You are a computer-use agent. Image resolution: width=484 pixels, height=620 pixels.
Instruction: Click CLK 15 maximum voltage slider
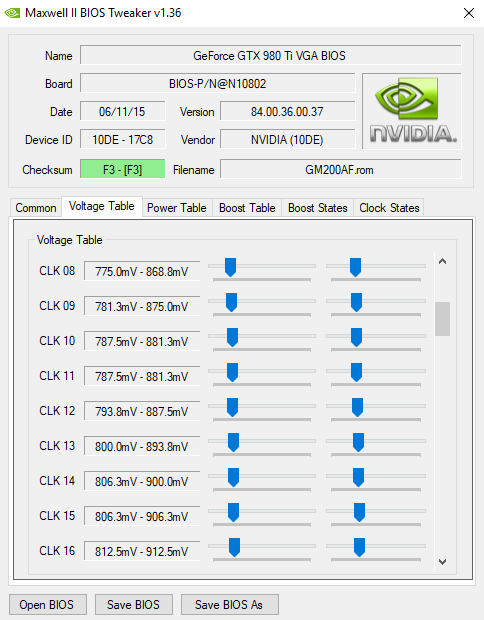[376, 514]
